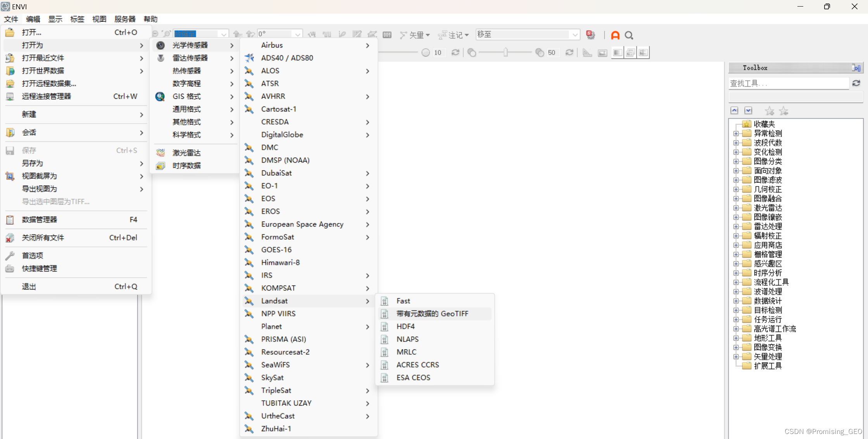The width and height of the screenshot is (868, 439).
Task: Detach the Toolbox panel using dock icon
Action: (x=856, y=68)
